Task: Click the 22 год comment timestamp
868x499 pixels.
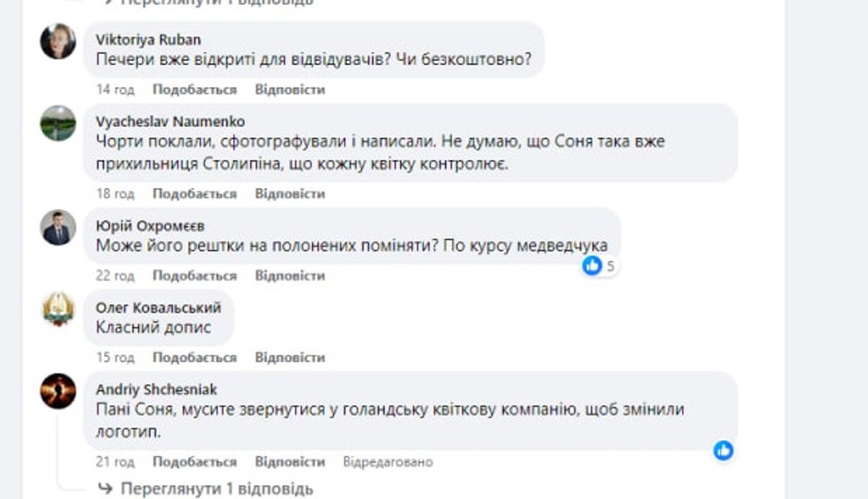Action: [115, 275]
